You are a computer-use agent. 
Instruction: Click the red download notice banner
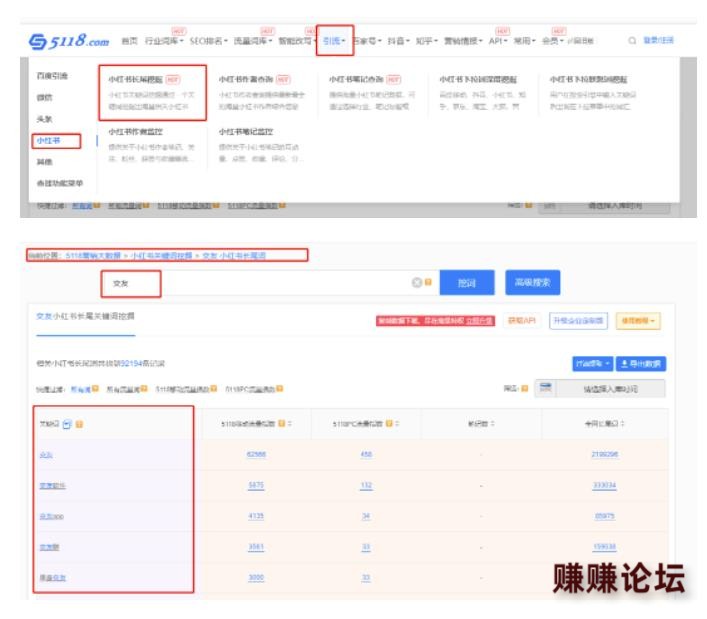coord(435,321)
